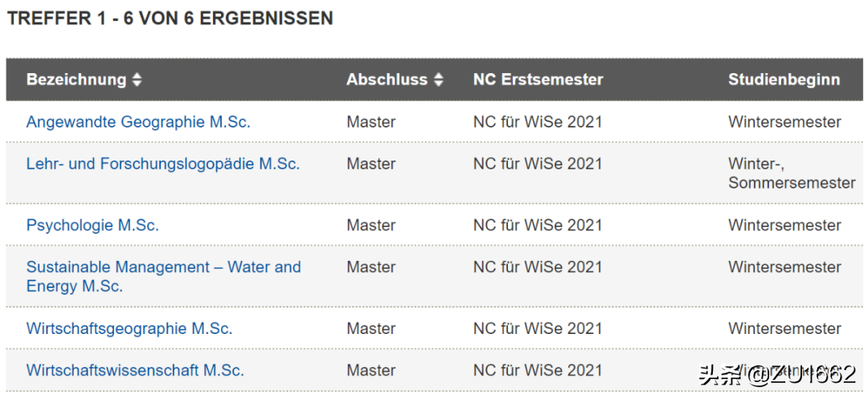Screen dimensions: 868x399
Task: Open the Wirtschaftsgeographie M.Sc. link
Action: (x=129, y=328)
